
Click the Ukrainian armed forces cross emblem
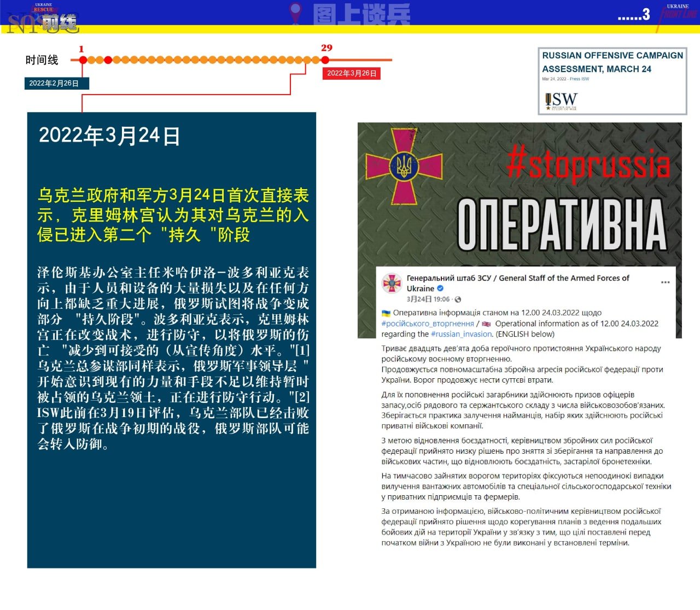coord(404,166)
